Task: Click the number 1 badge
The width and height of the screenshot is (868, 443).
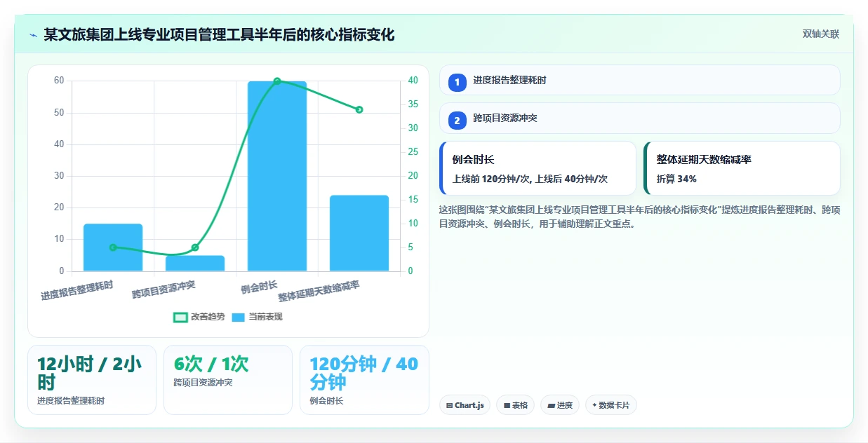Action: coord(458,82)
